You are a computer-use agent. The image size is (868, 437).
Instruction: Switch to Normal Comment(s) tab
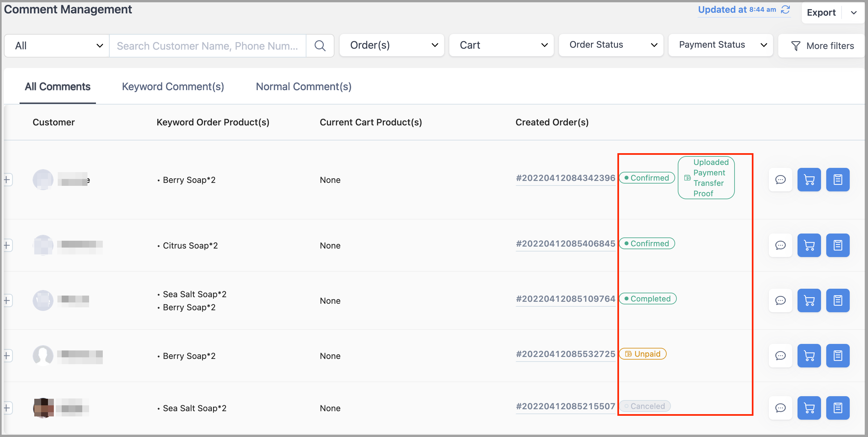click(303, 87)
